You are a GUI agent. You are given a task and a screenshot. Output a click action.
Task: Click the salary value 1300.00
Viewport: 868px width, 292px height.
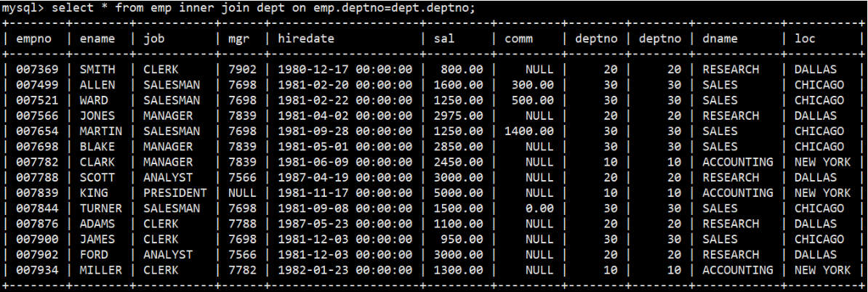(x=459, y=270)
